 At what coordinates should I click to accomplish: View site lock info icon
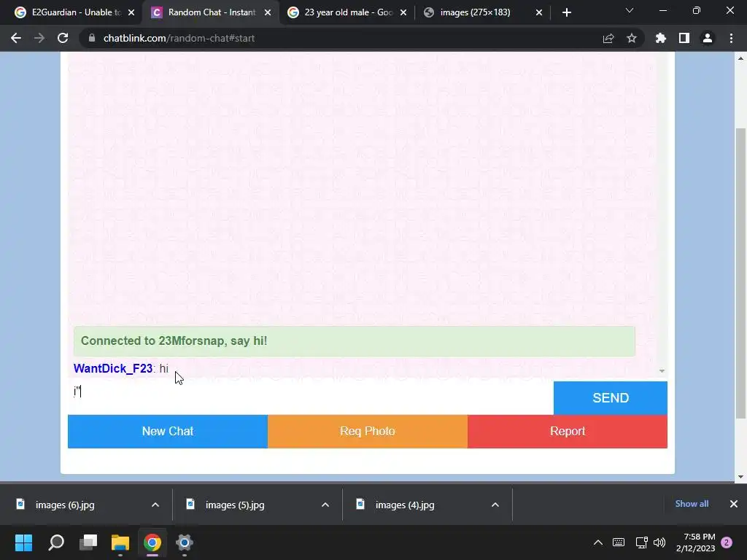point(92,38)
